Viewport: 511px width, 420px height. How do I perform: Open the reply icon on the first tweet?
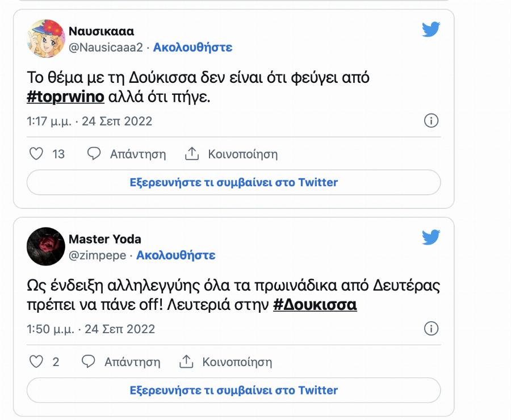(x=93, y=154)
